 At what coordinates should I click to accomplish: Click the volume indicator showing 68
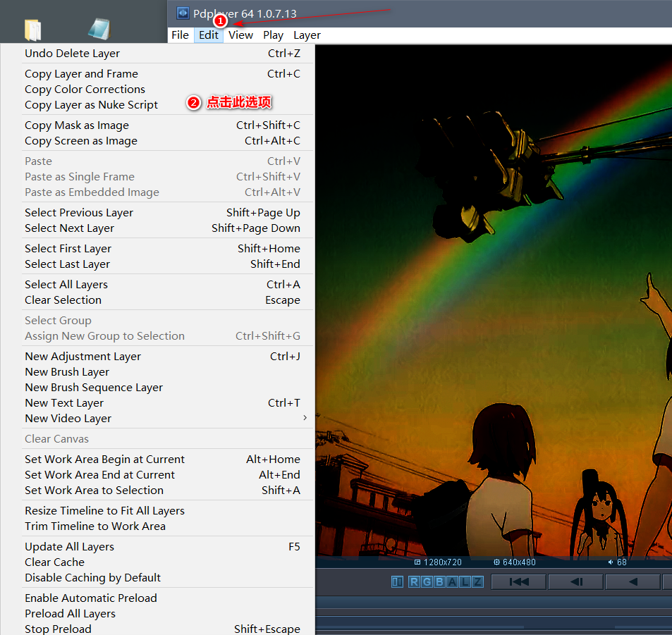click(x=617, y=562)
